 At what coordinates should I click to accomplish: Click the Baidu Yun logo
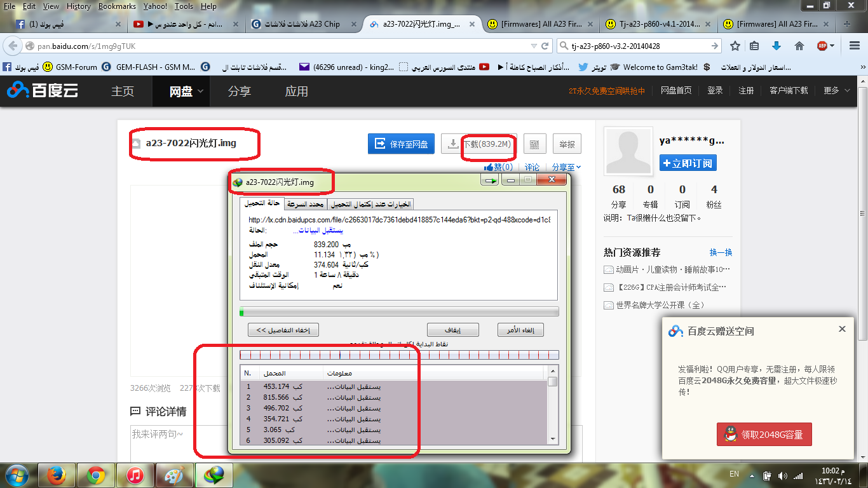click(43, 91)
